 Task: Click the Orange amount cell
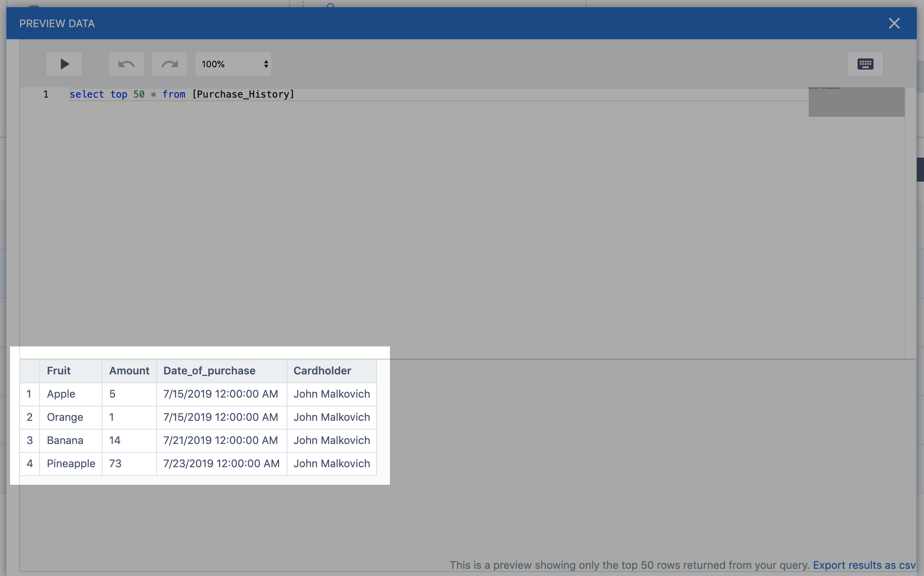point(112,417)
